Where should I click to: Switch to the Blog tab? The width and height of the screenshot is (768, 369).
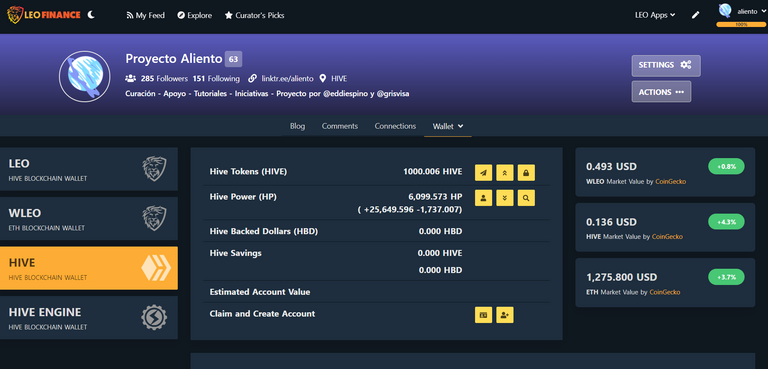297,126
